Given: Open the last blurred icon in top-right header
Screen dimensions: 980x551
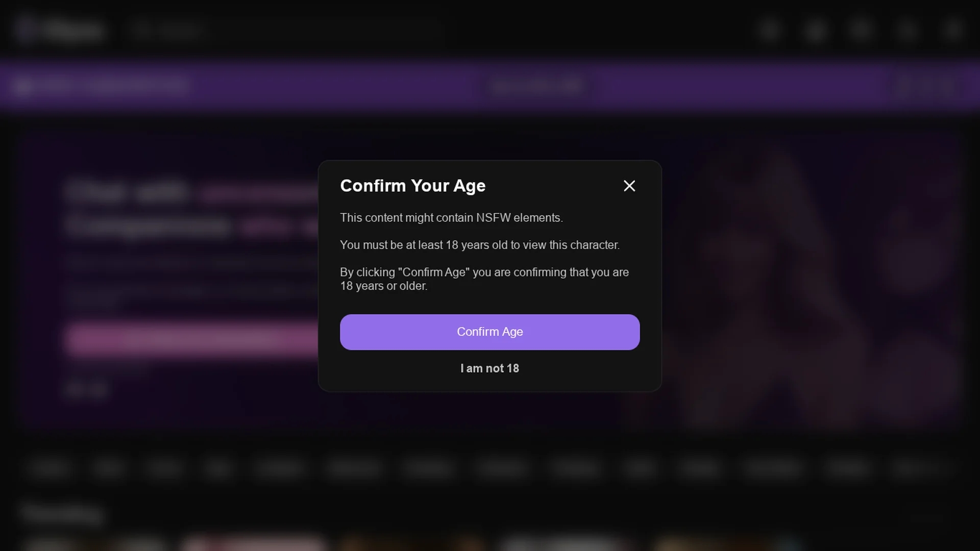Looking at the screenshot, I should [952, 30].
